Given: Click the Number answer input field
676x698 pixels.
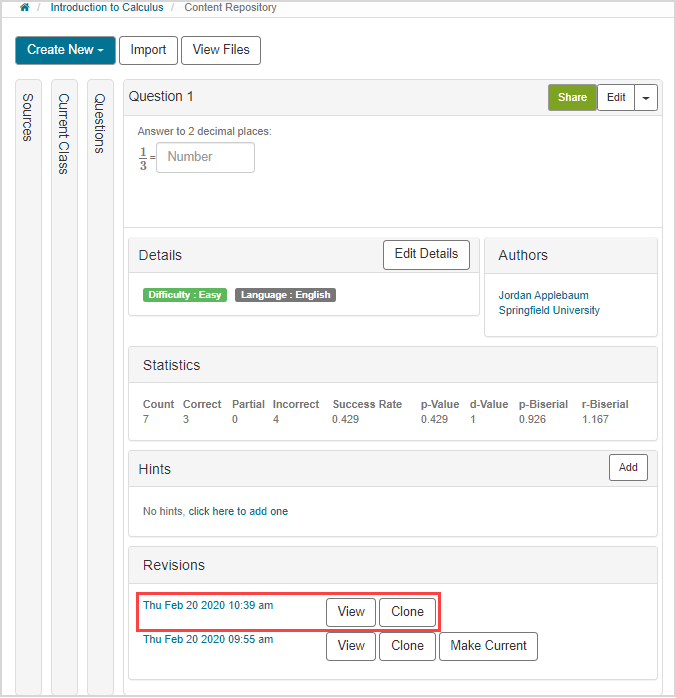Looking at the screenshot, I should pos(205,157).
